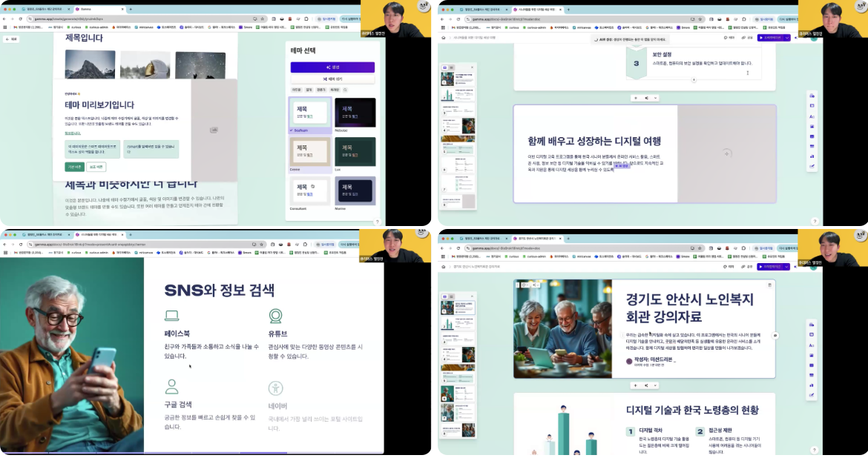Open help icon at bottom of theme panel
The width and height of the screenshot is (868, 458).
coord(377,222)
